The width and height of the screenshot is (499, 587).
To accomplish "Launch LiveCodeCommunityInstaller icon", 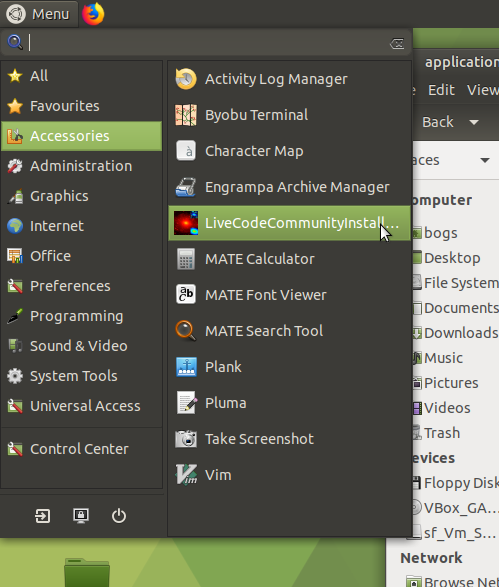I will (186, 223).
